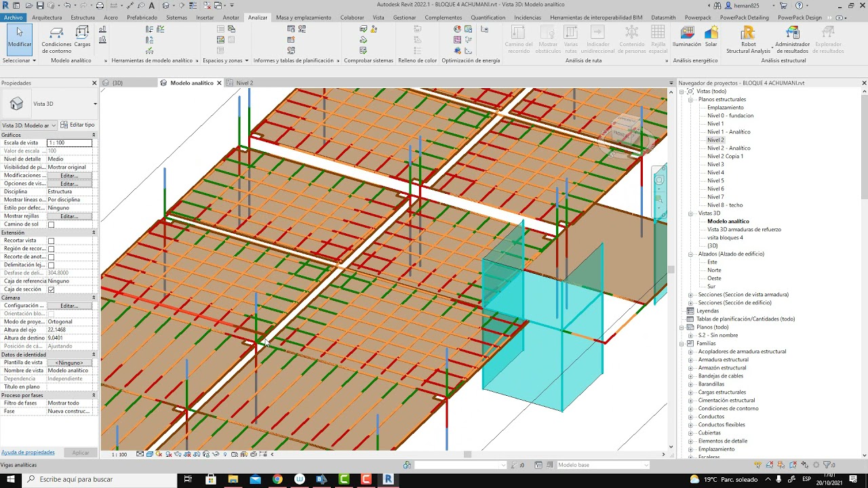The width and height of the screenshot is (868, 488).
Task: Close the Properties palette
Action: [x=94, y=83]
